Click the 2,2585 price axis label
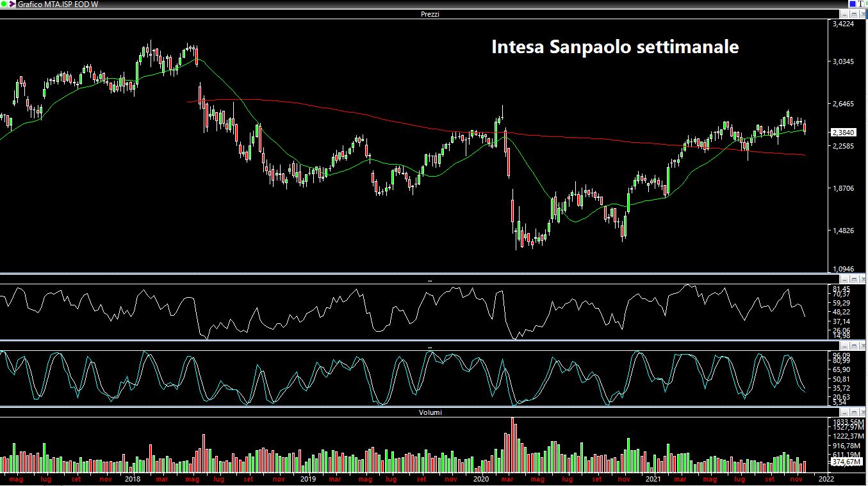Screen dimensions: 868x486 (x=842, y=146)
